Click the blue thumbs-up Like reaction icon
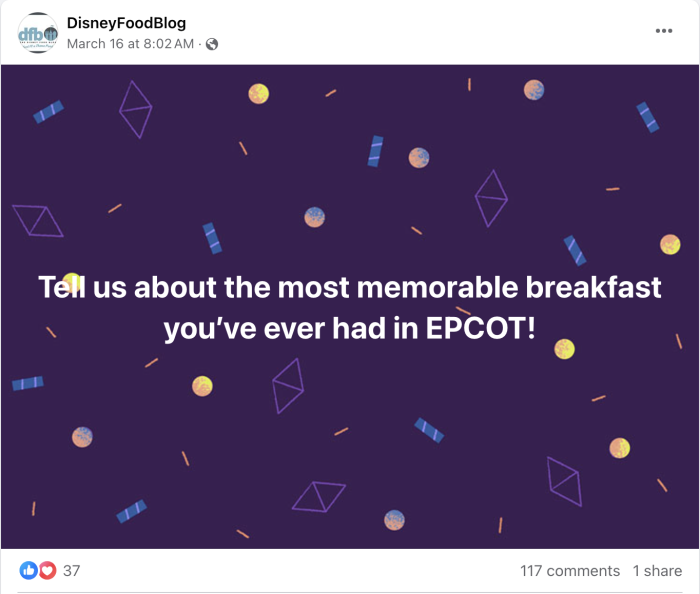This screenshot has width=700, height=594. (x=27, y=570)
